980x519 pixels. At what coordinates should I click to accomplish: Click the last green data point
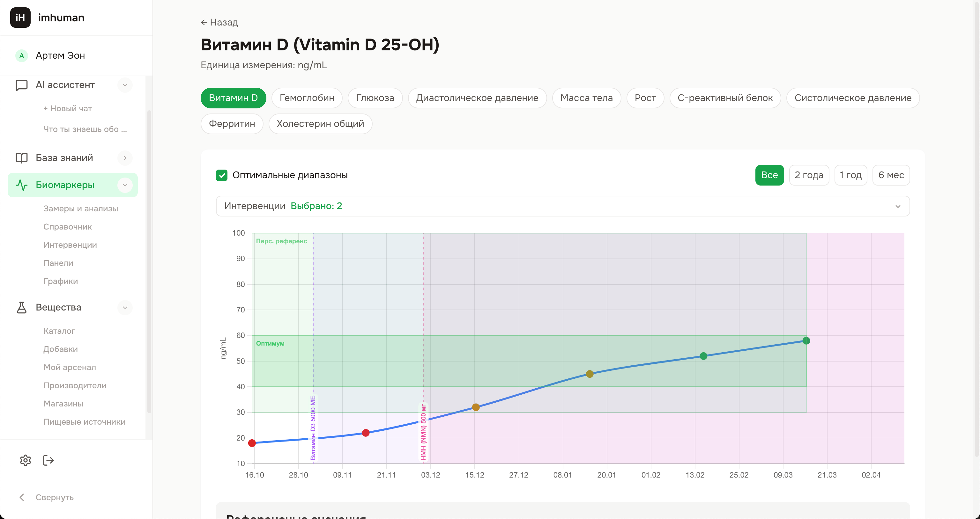[806, 341]
